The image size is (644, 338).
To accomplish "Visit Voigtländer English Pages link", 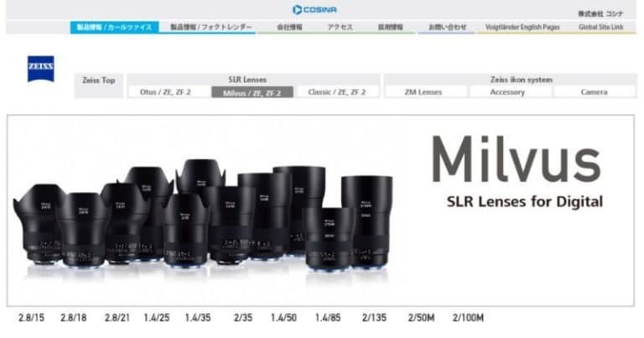I will click(x=522, y=27).
